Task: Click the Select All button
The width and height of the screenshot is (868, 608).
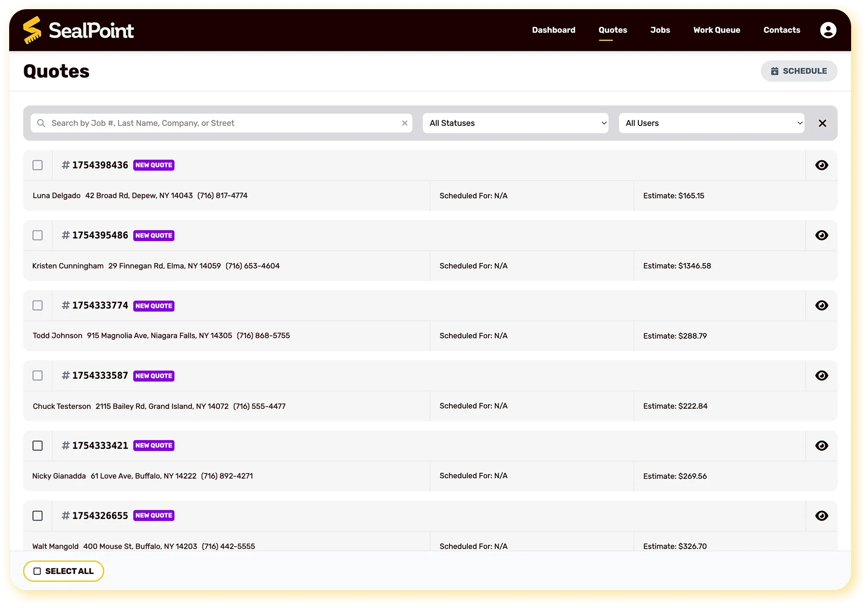Action: (64, 571)
